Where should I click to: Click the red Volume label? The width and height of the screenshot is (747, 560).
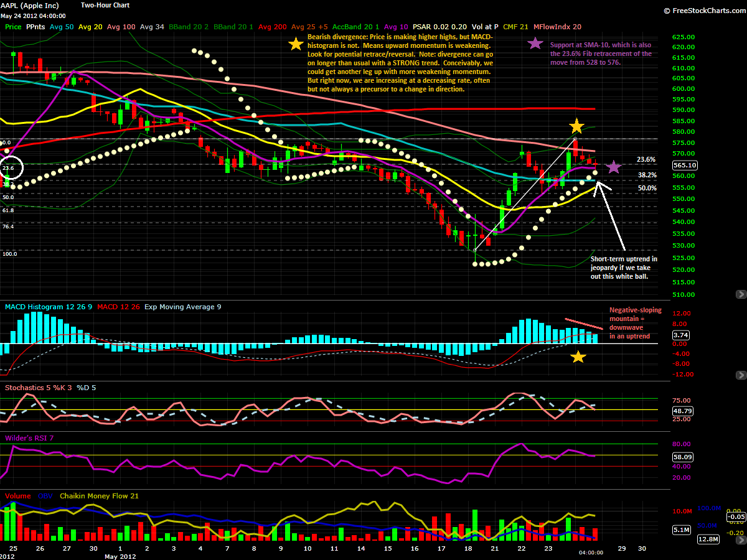click(17, 496)
